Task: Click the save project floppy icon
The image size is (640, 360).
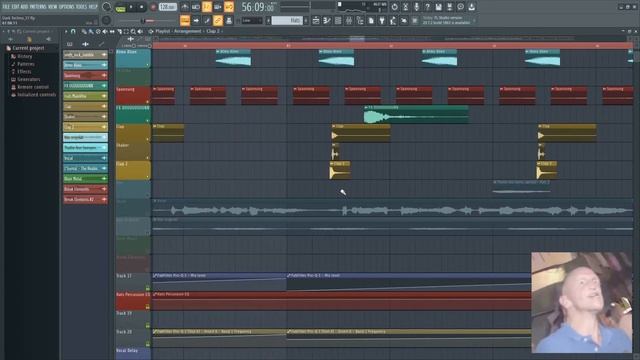Action: [438, 7]
